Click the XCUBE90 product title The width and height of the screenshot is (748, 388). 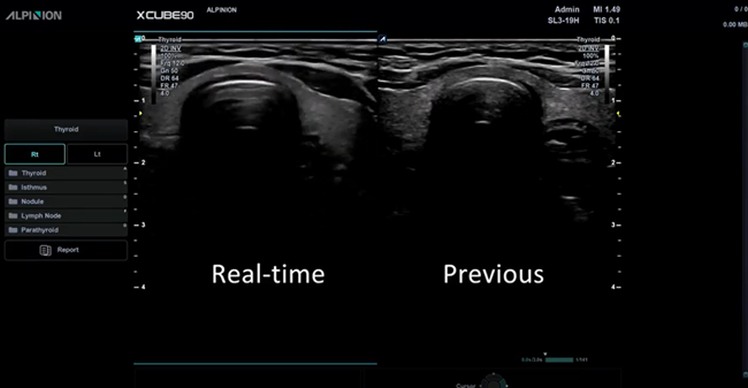(165, 16)
